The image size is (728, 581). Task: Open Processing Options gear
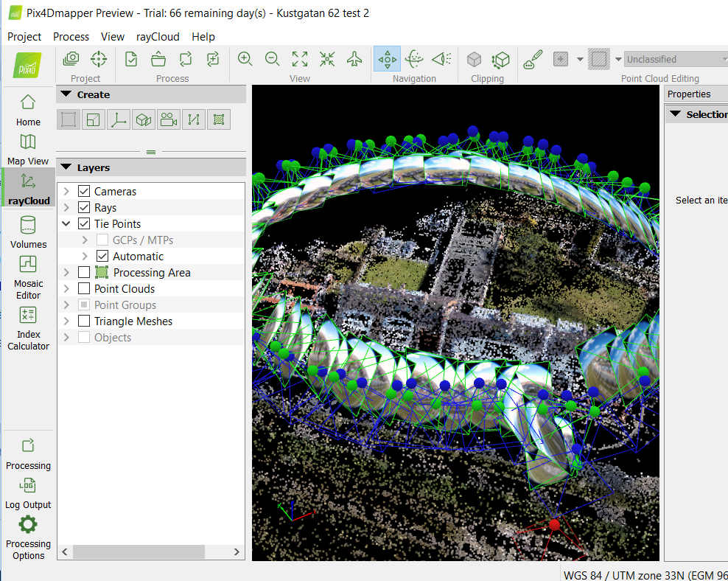tap(28, 537)
